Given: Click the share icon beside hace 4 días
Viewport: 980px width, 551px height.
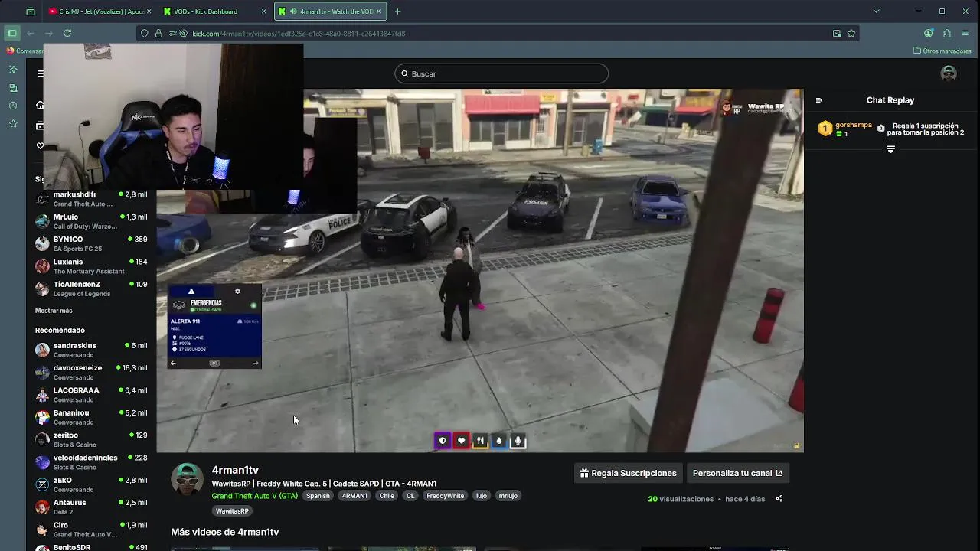Looking at the screenshot, I should [x=779, y=499].
